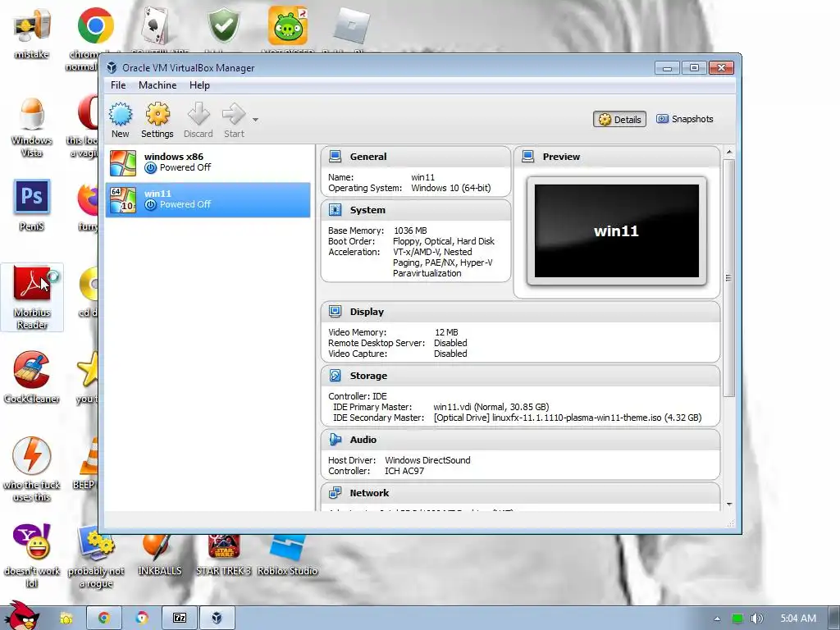This screenshot has height=630, width=840.
Task: Open the Audio settings header link
Action: coord(363,440)
